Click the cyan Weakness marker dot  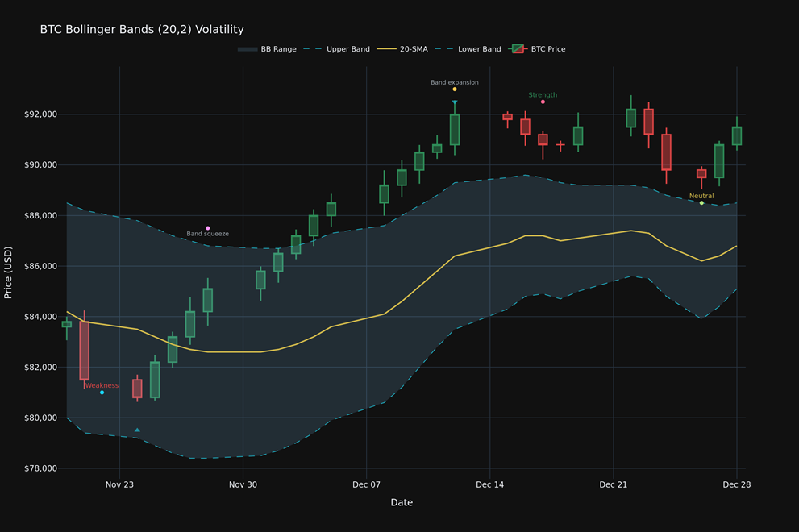pyautogui.click(x=102, y=393)
